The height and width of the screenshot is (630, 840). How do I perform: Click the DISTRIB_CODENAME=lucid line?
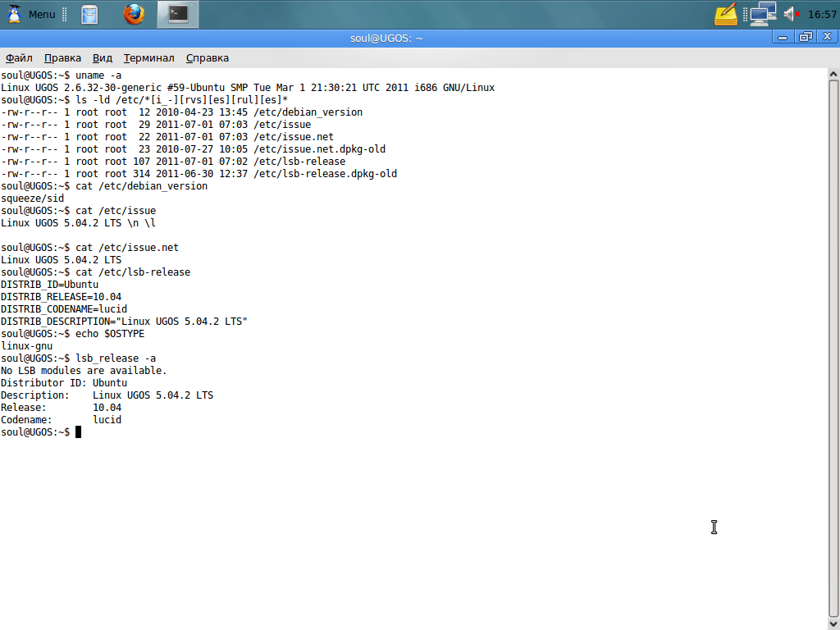click(x=64, y=309)
